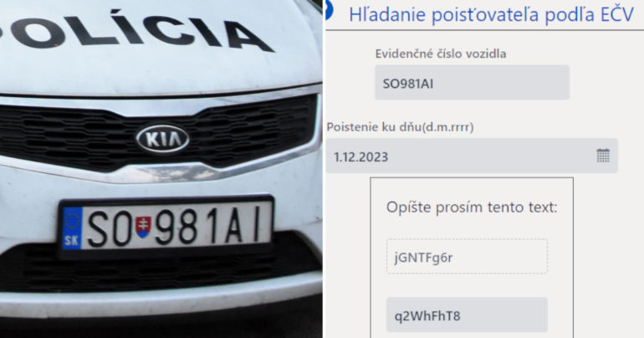Click the blue circle icon beside the heading
644x338 pixels.
329,10
